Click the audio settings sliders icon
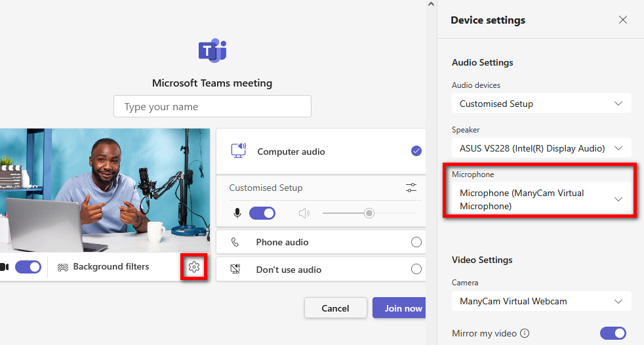Image resolution: width=644 pixels, height=345 pixels. (411, 188)
